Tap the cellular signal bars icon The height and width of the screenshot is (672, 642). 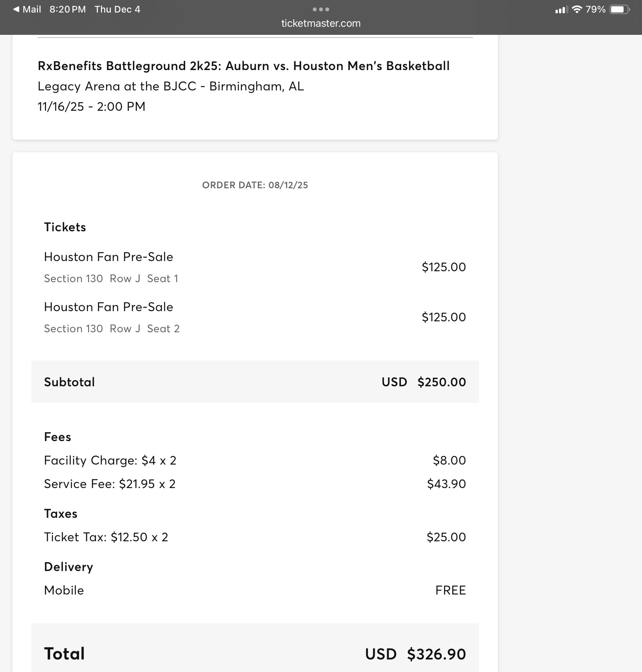coord(561,10)
